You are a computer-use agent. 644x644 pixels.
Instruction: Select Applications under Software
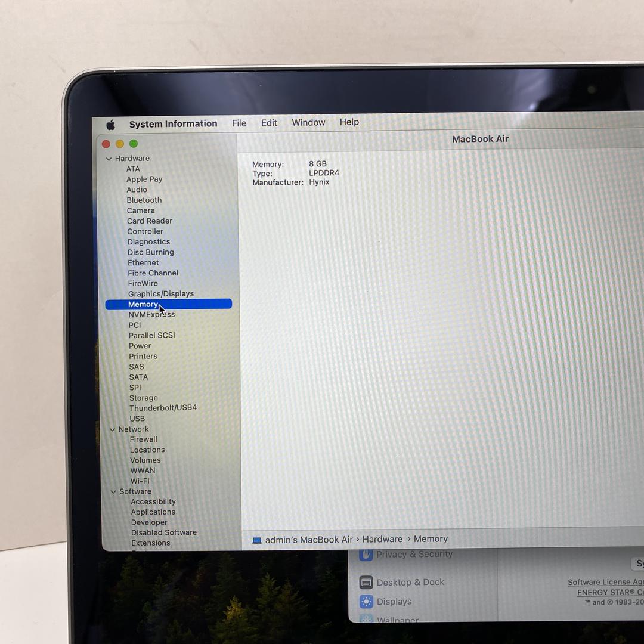(153, 512)
